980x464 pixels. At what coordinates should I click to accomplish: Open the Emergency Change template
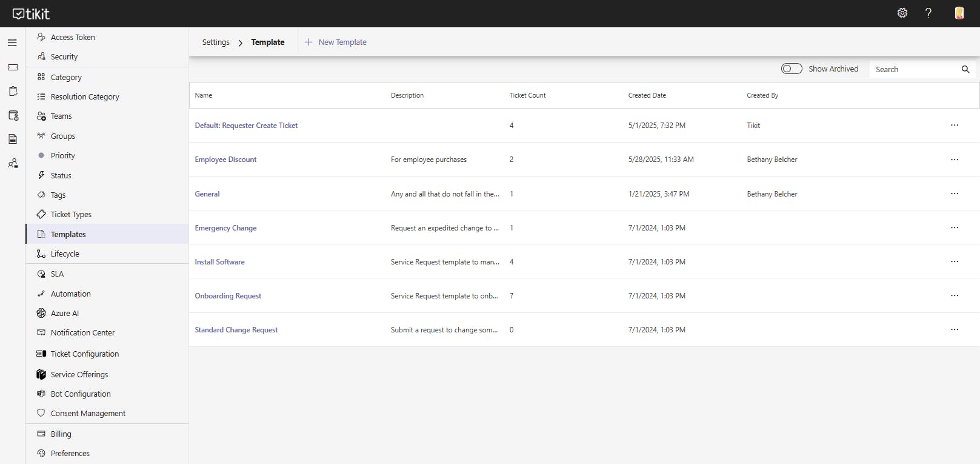coord(225,228)
